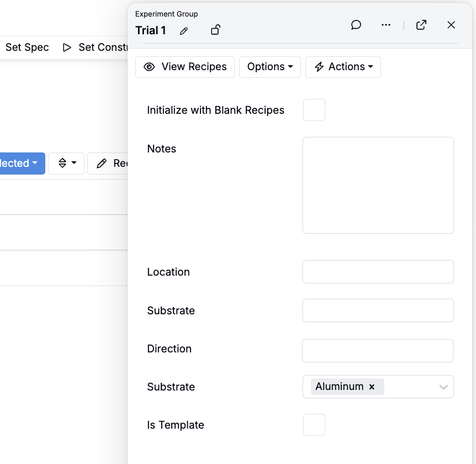Viewport: 476px width, 464px height.
Task: Expand the Substrate select chevron
Action: pos(443,387)
